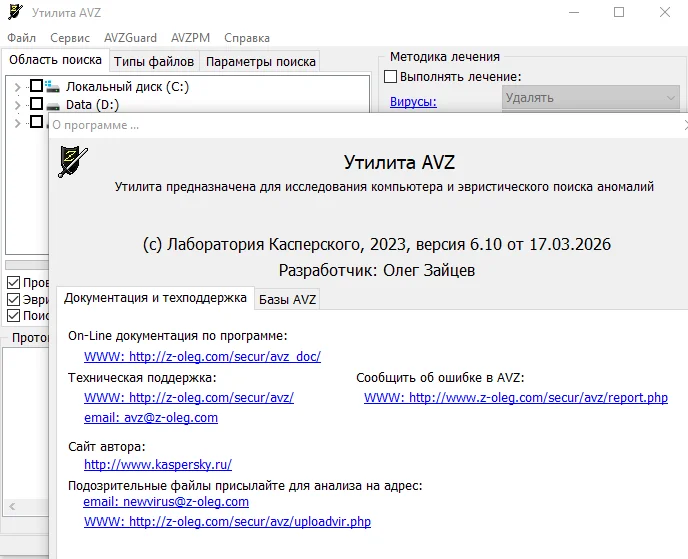The height and width of the screenshot is (559, 688).
Task: Click the Вирусы link
Action: click(413, 102)
